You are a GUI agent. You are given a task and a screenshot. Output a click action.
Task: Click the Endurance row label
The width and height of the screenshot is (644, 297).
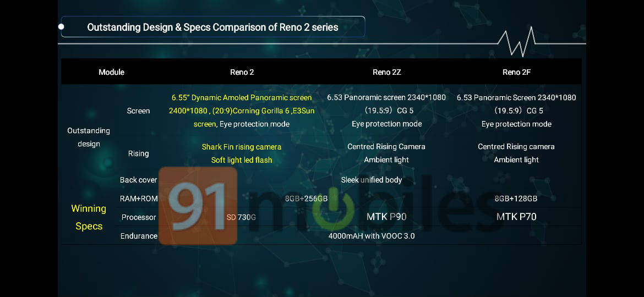(139, 236)
